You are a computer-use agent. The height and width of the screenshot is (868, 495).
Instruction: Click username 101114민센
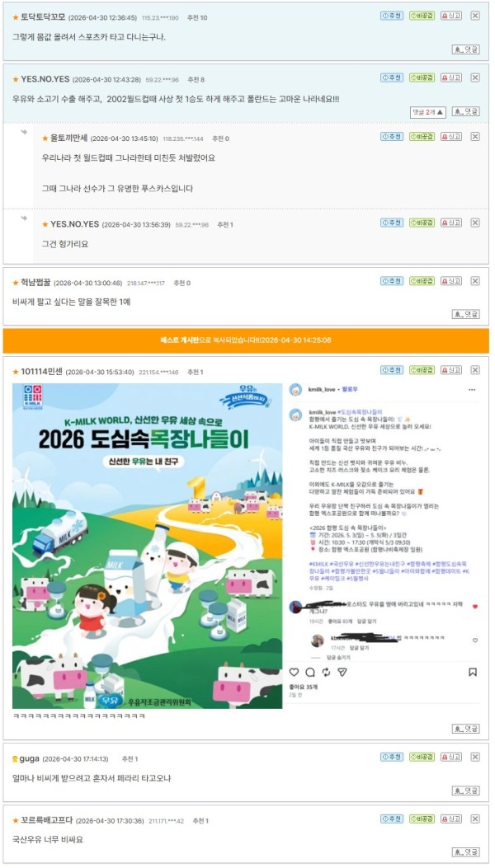[x=41, y=372]
